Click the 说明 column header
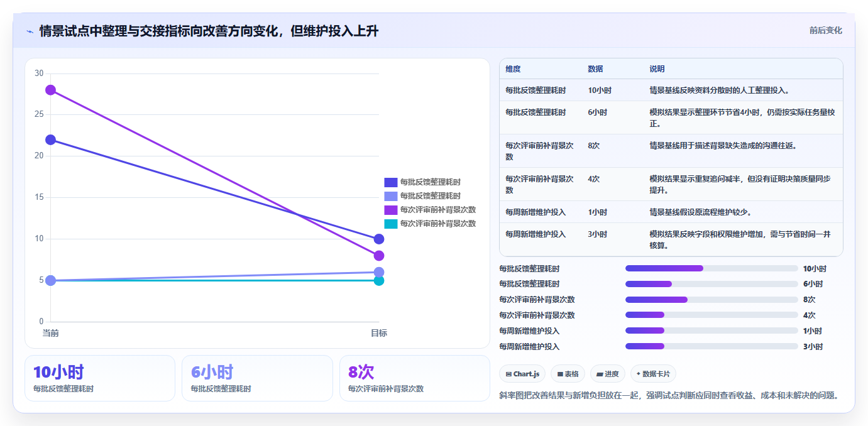Viewport: 868px width, 426px height. click(x=657, y=69)
